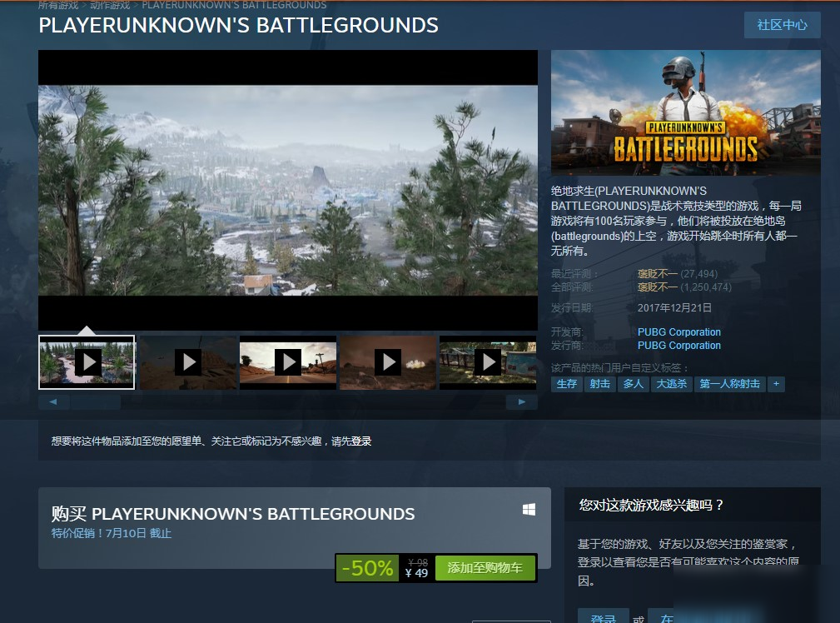Image resolution: width=840 pixels, height=623 pixels.
Task: Play the third desert road video thumbnail
Action: click(288, 362)
